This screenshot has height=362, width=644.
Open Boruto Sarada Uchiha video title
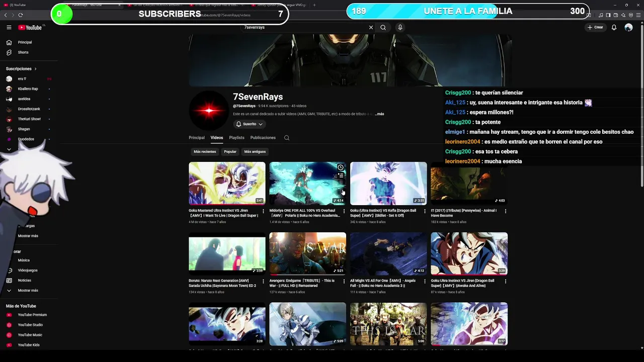click(x=222, y=283)
